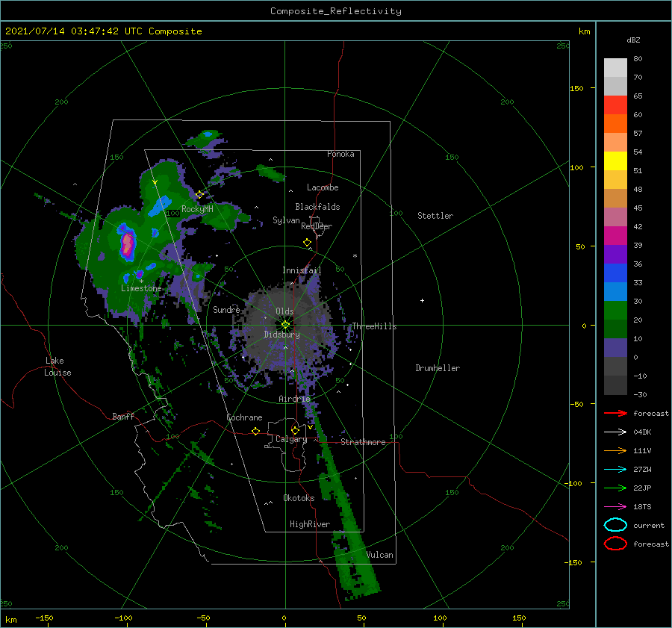Click the RockyMH label

197,209
